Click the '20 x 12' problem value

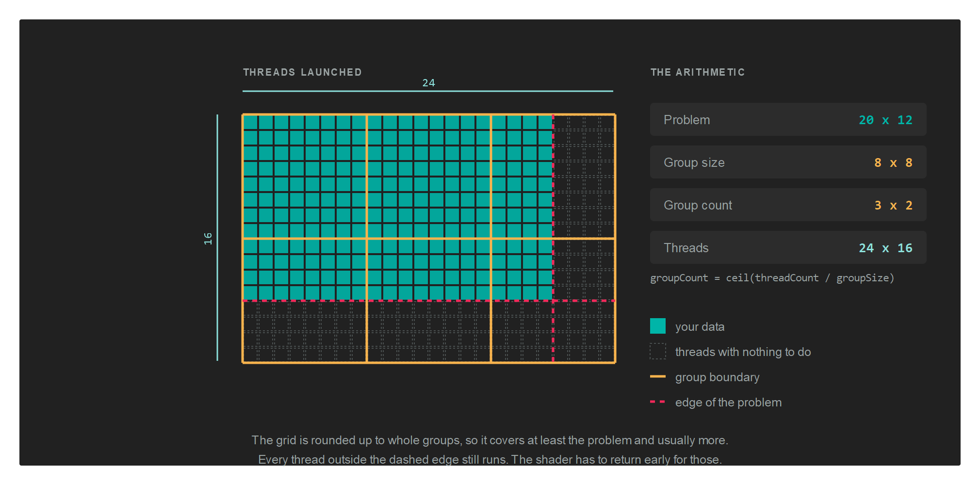pos(885,120)
